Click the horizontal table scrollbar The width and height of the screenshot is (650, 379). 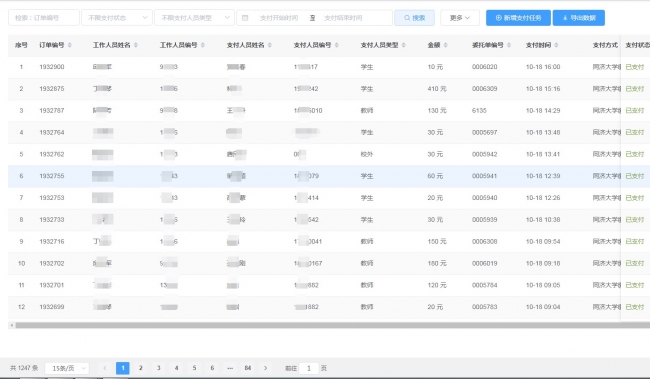332,326
